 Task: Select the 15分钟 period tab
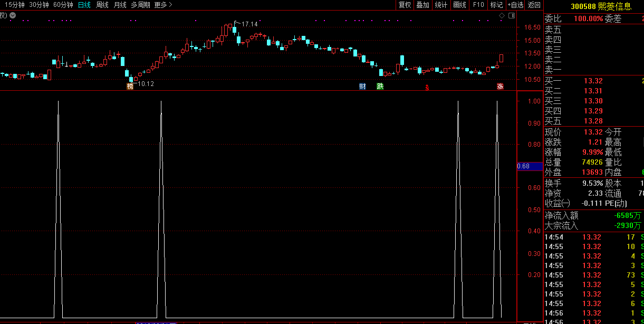click(x=15, y=5)
